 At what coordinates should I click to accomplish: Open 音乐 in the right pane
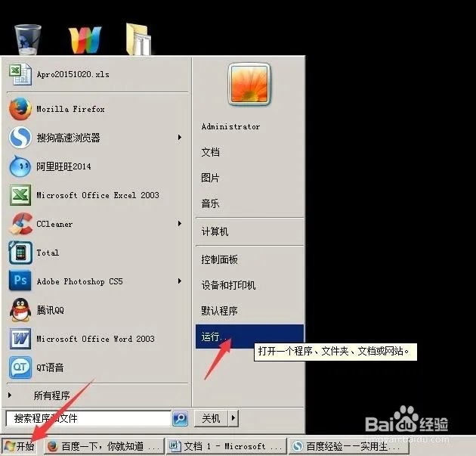[x=210, y=203]
